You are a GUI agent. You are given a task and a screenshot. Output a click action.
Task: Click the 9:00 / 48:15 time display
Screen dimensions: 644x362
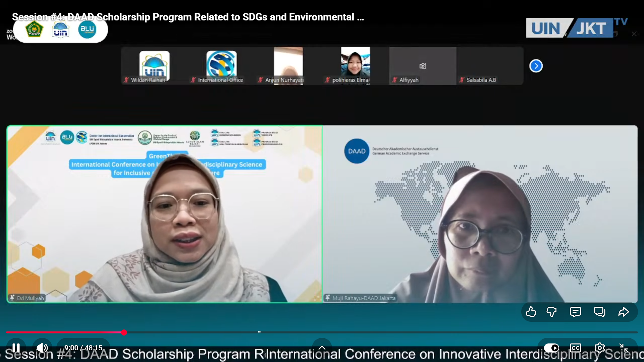click(83, 348)
